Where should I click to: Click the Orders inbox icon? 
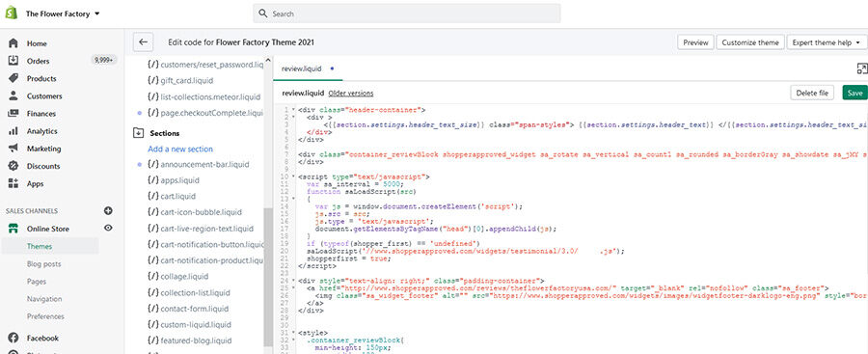(14, 61)
